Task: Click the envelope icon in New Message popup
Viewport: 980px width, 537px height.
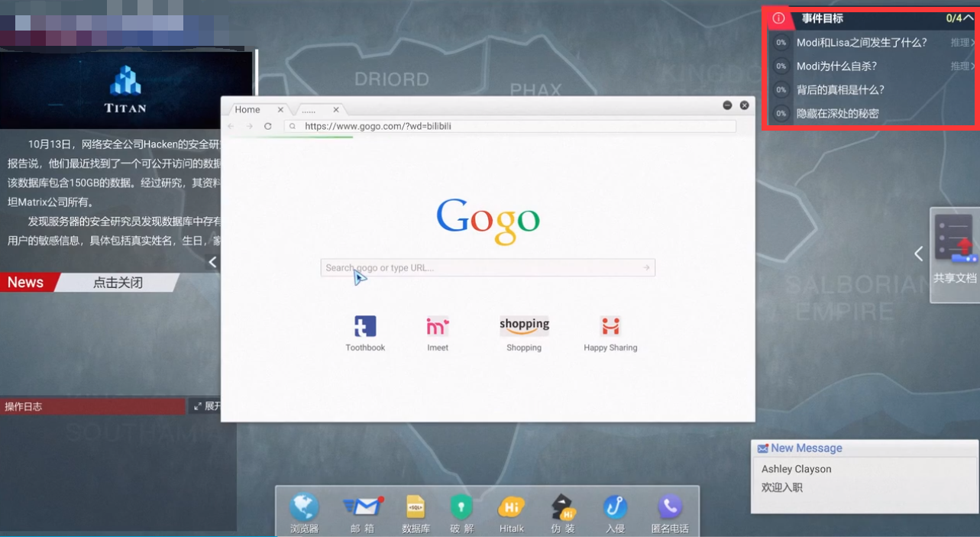Action: (x=762, y=448)
